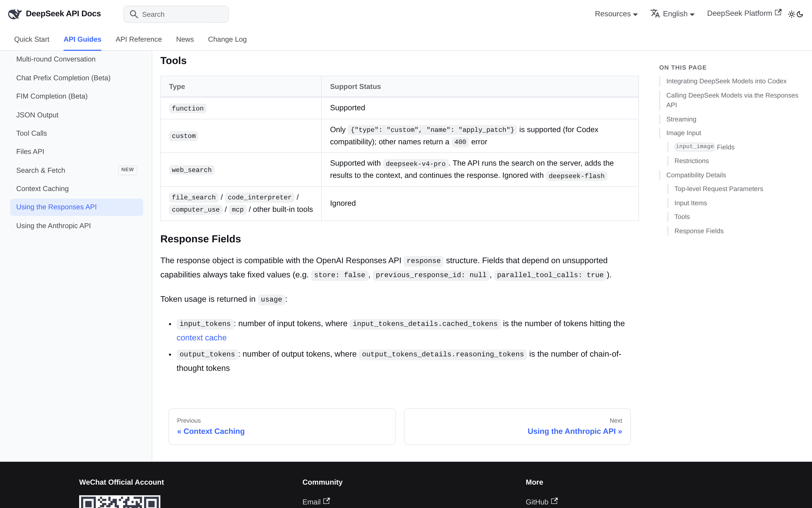Focus the Search input field
Viewport: 812px width, 508px height.
tap(176, 14)
